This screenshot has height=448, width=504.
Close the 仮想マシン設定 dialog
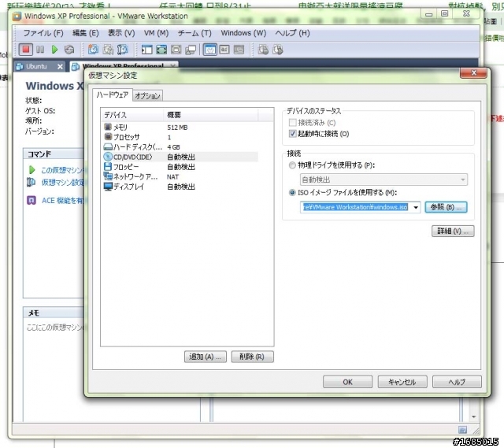tap(473, 73)
